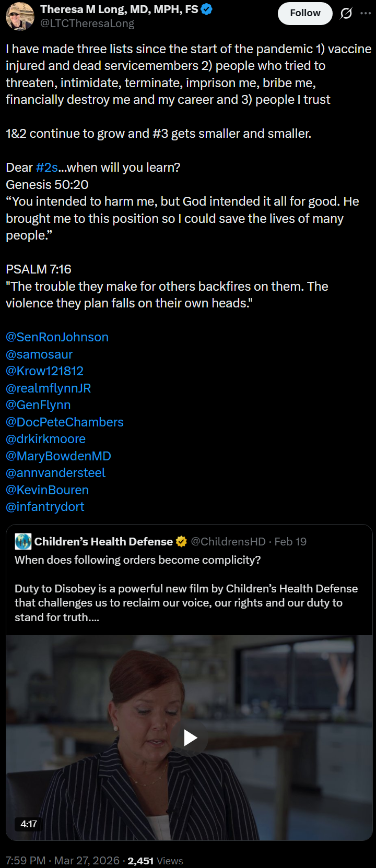Click Theresa M Long's profile avatar
This screenshot has width=376, height=868.
coord(20,16)
